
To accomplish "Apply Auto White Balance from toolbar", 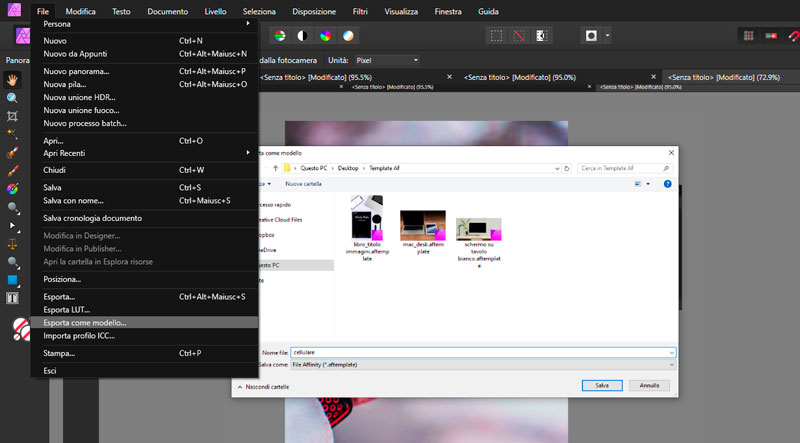I will [348, 36].
